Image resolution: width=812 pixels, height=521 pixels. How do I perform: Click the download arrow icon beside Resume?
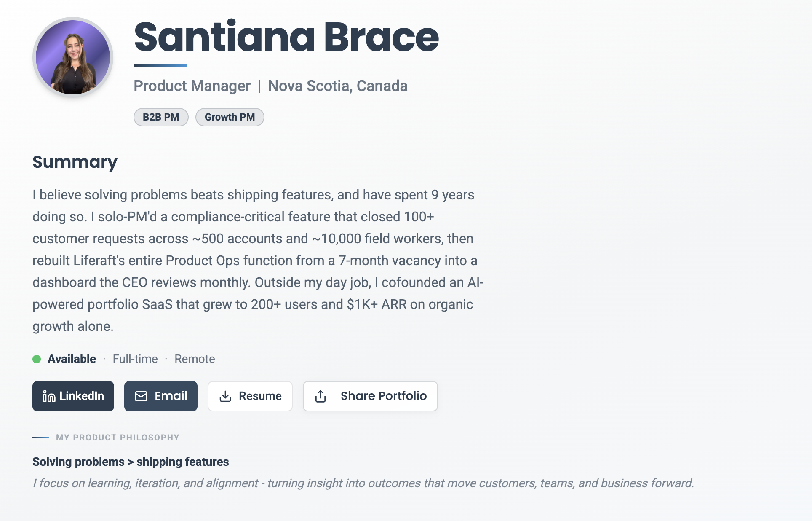click(x=225, y=396)
